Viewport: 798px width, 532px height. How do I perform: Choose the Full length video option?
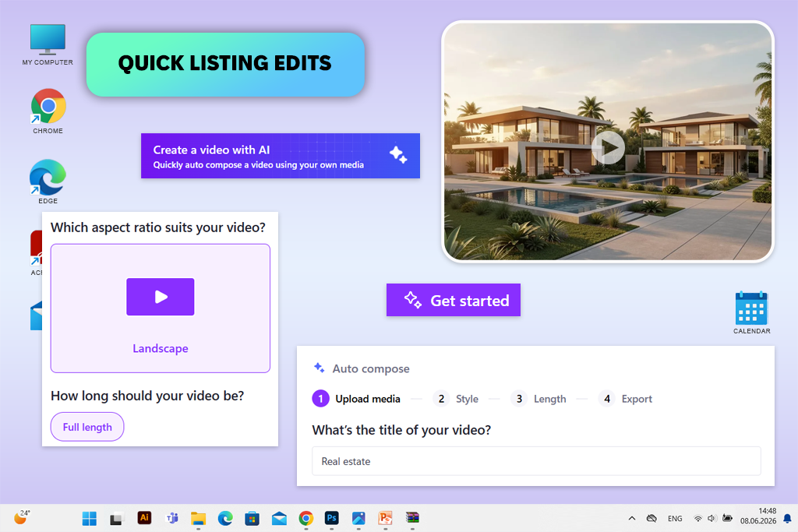point(87,427)
